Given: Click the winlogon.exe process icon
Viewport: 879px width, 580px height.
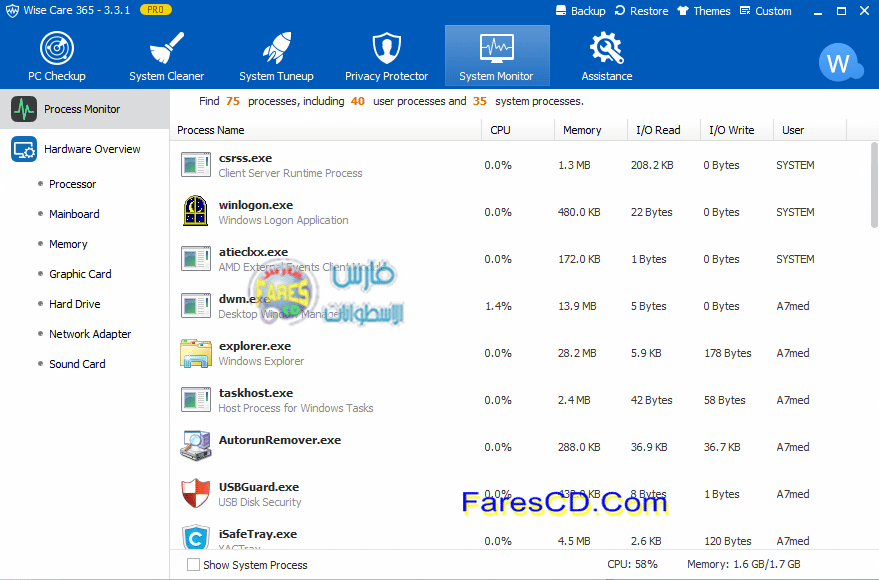Looking at the screenshot, I should tap(196, 211).
